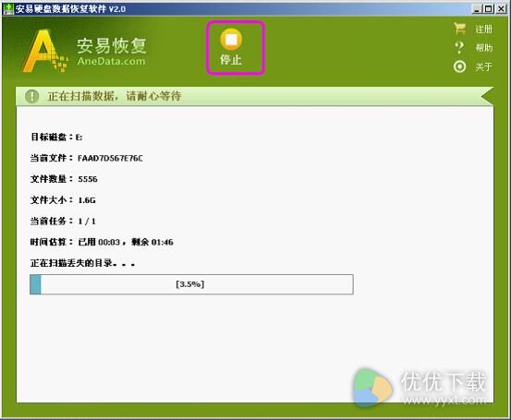511x420 pixels.
Task: Click the AneData.com website text
Action: point(111,61)
